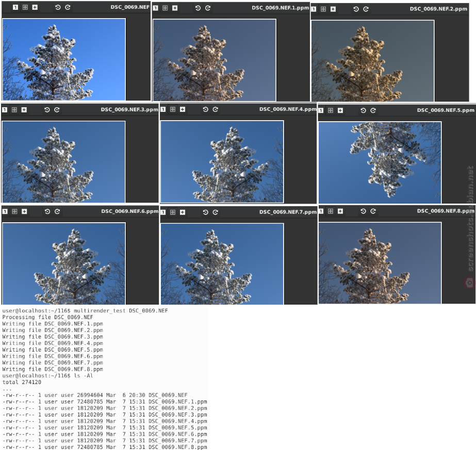Zoom in on DSC_0069.NEF.1.ppm viewer
Screen dimensions: 476x450
click(175, 8)
